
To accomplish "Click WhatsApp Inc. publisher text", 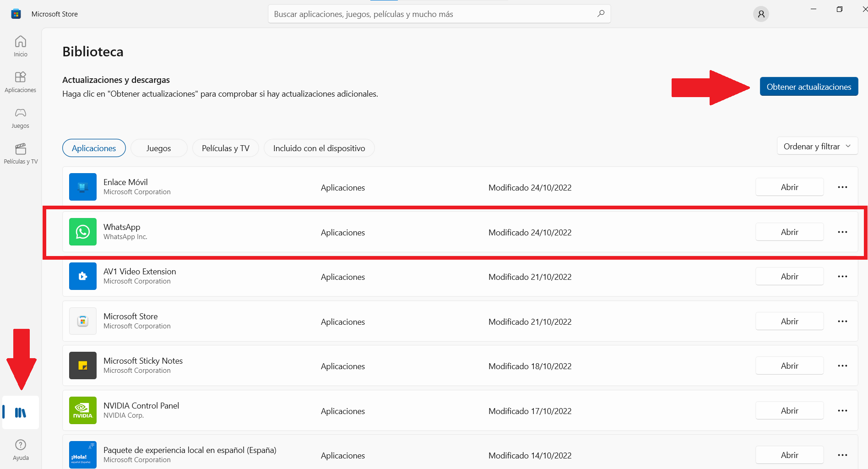I will (x=125, y=237).
